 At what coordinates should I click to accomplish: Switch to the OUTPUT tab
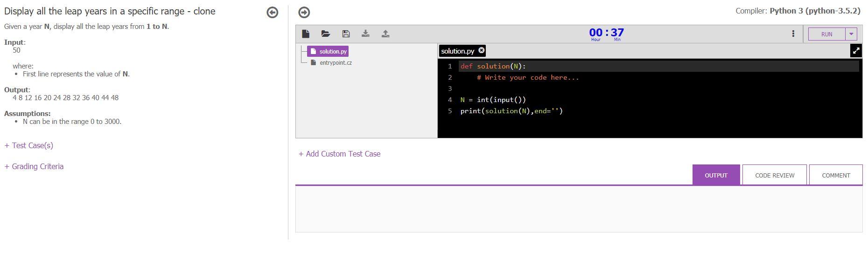pos(716,175)
